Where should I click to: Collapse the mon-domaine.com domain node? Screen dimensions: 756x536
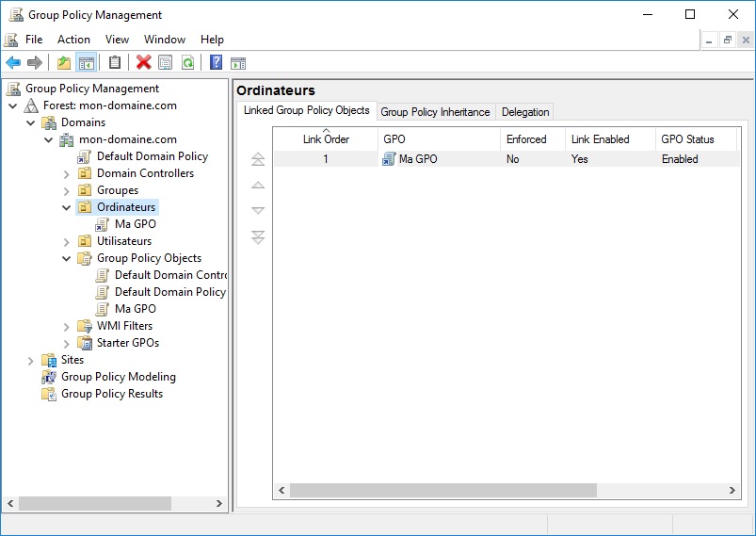click(x=49, y=140)
